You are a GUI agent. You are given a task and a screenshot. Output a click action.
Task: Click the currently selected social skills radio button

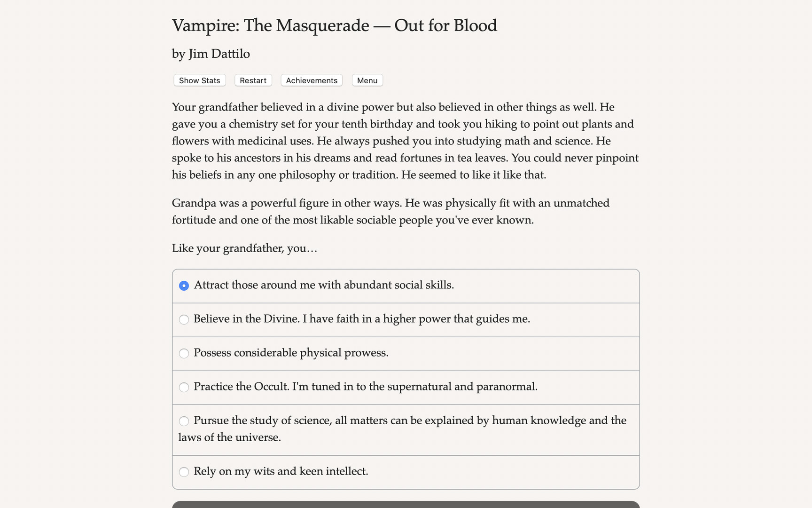tap(184, 286)
